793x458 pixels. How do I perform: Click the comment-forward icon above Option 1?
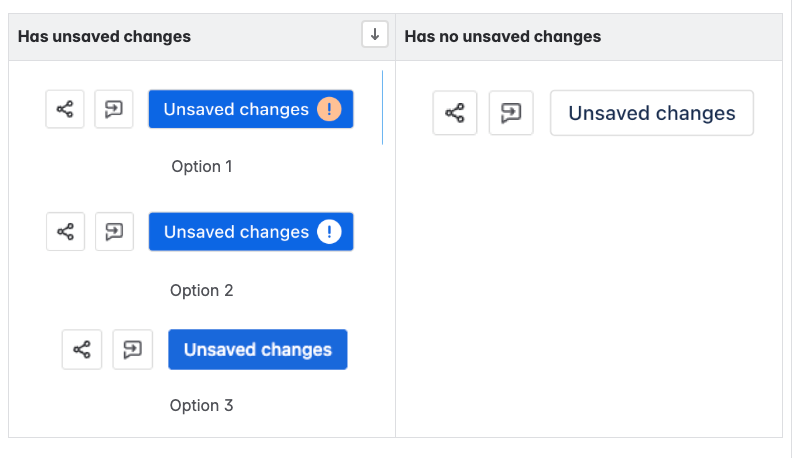pyautogui.click(x=114, y=109)
